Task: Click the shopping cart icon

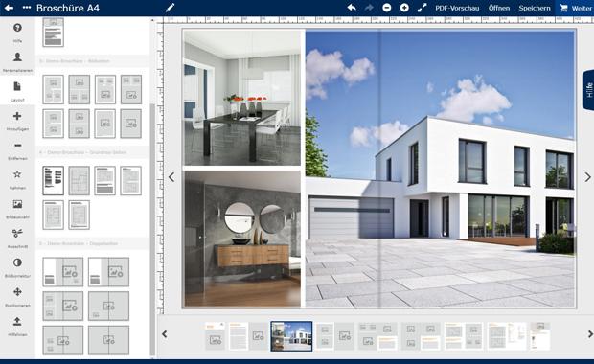Action: pyautogui.click(x=563, y=8)
